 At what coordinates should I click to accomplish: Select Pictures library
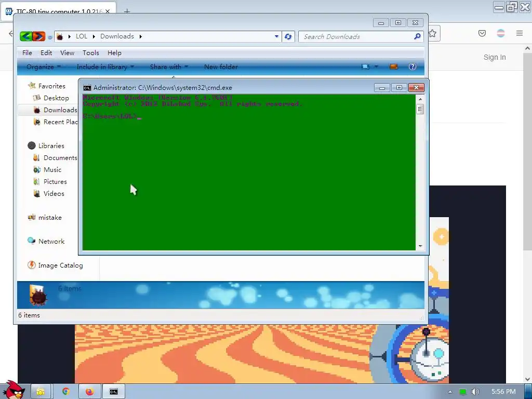click(x=55, y=182)
